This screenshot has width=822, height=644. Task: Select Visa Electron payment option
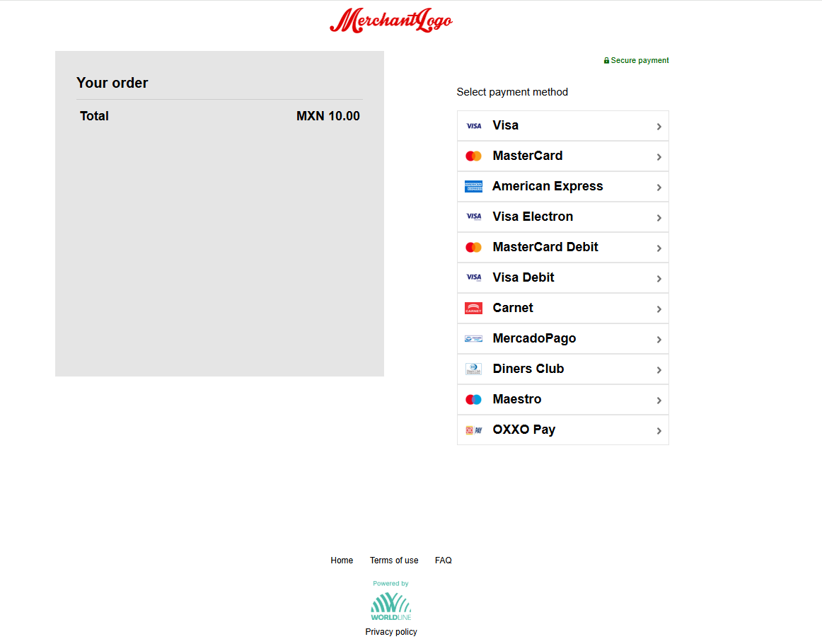[563, 217]
